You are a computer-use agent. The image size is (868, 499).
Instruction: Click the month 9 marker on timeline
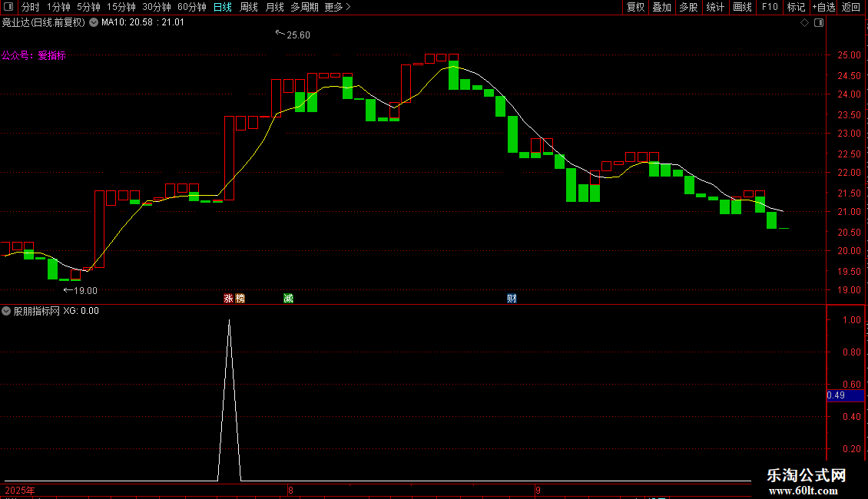(538, 490)
